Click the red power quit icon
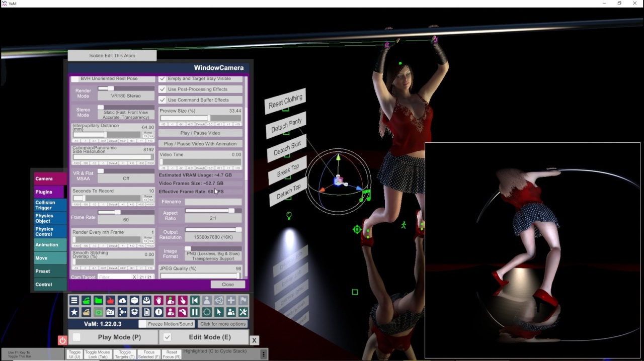Screen dimensions: 644x361 62,340
